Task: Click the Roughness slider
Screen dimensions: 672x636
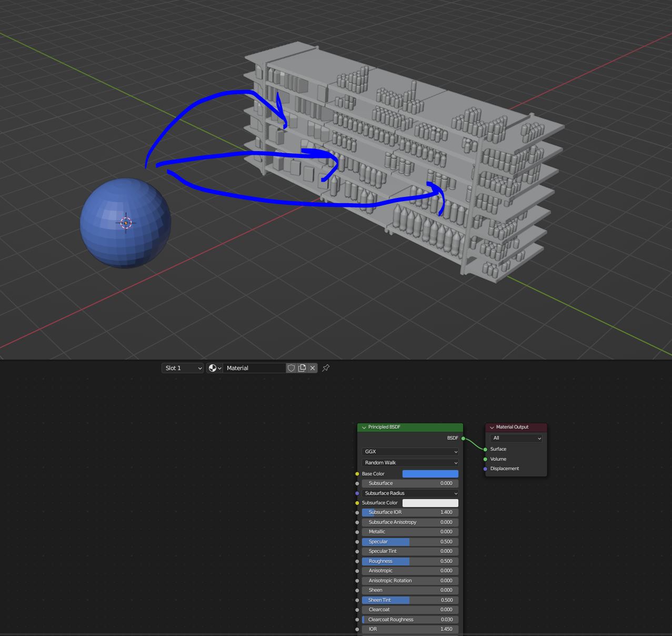Action: pyautogui.click(x=410, y=561)
